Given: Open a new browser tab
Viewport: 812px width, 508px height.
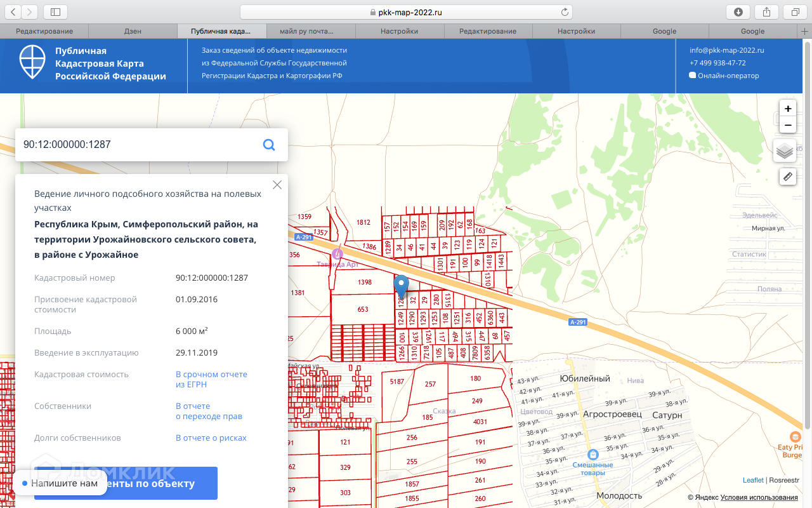Looking at the screenshot, I should pos(805,31).
